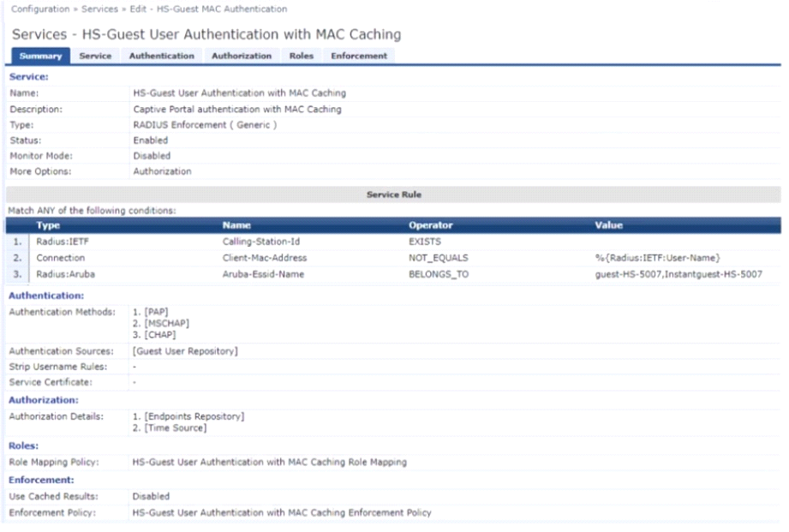Viewport: 789px width, 532px height.
Task: Select the Service section heading
Action: point(28,77)
